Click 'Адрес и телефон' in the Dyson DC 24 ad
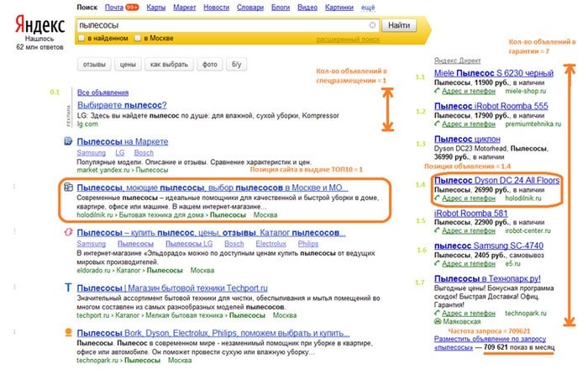The width and height of the screenshot is (588, 375). coord(469,198)
